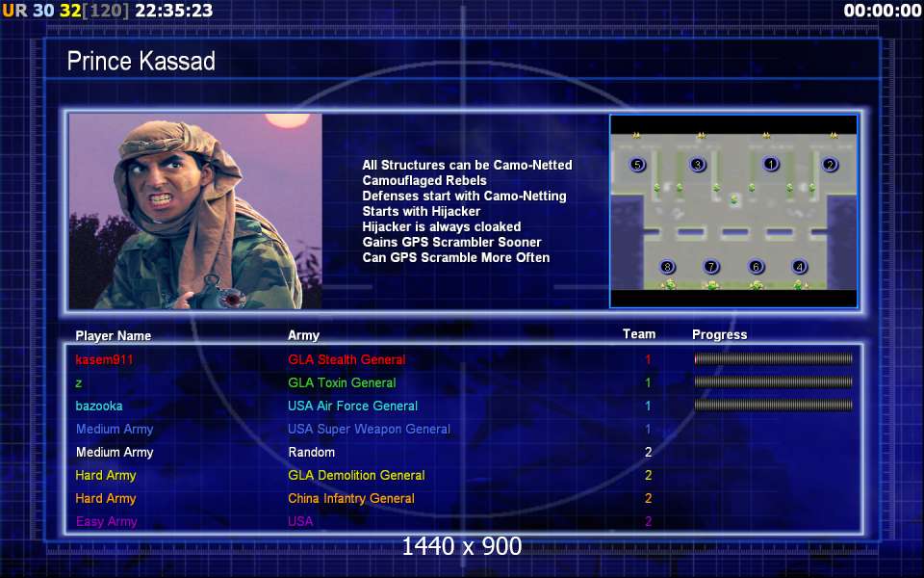The width and height of the screenshot is (924, 578).
Task: Select start position marker 6 on the map
Action: tap(756, 267)
